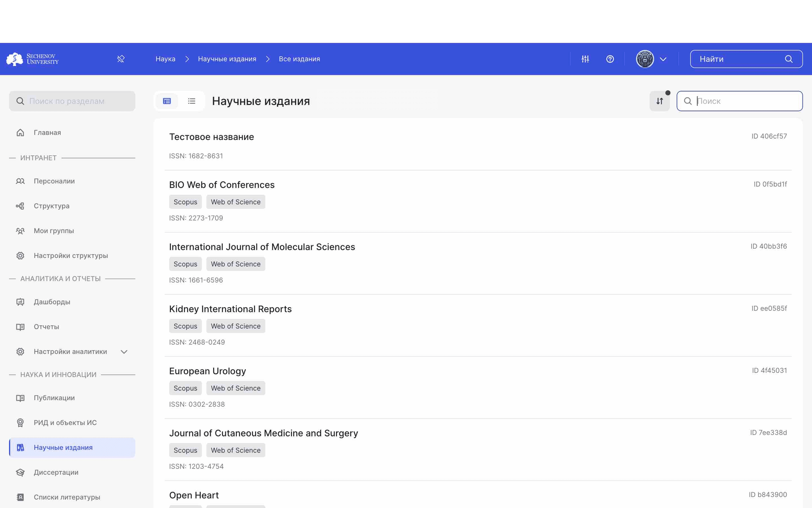
Task: Click Web of Science tag under BIO Web of Conferences
Action: tap(235, 202)
